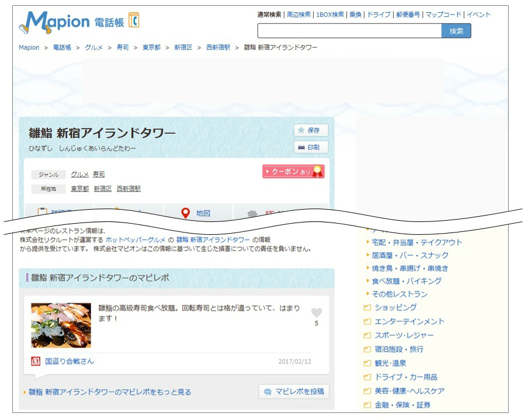Focus the search text field

coord(350,31)
